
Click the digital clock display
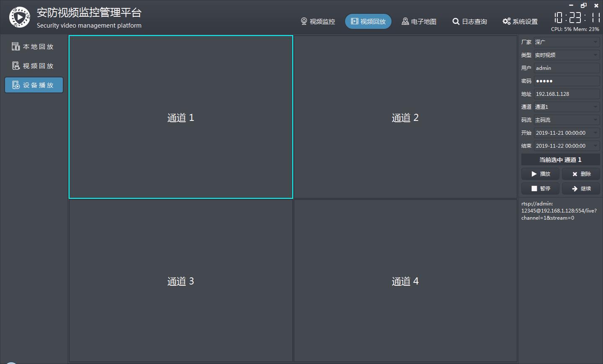click(x=577, y=17)
